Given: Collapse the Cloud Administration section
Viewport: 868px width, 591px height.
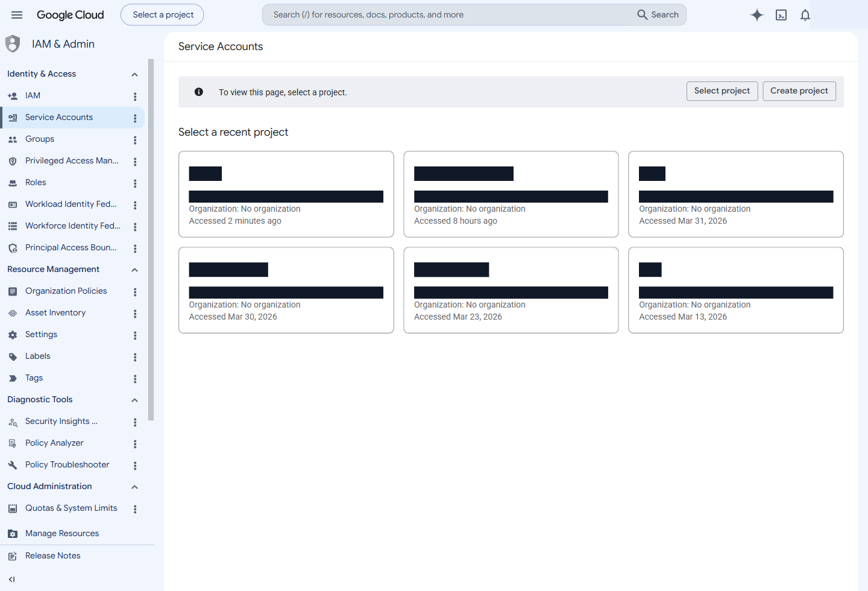Looking at the screenshot, I should [134, 487].
